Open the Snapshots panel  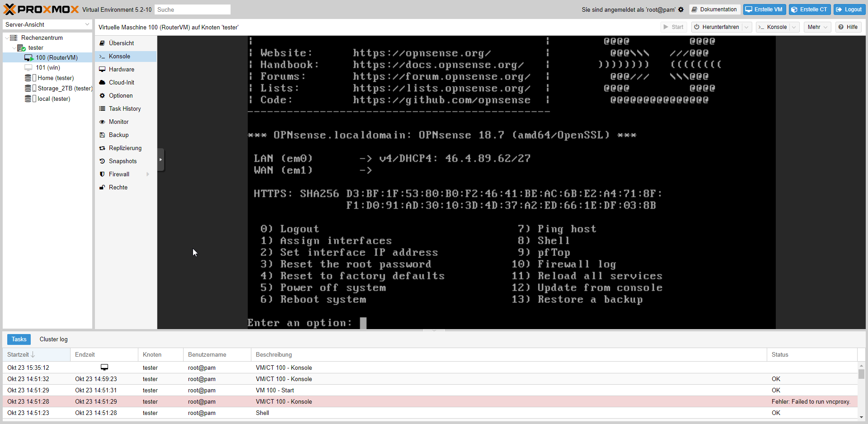[x=123, y=161]
